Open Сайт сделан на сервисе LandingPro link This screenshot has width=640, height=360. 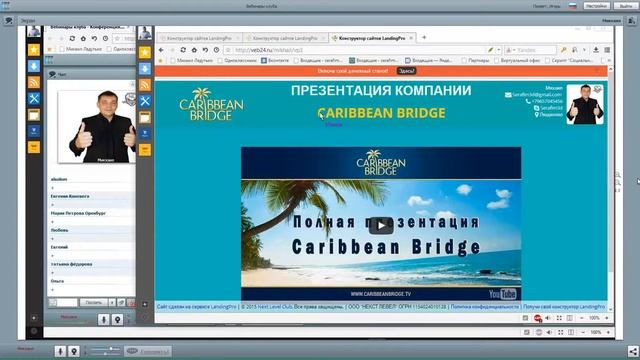(197, 307)
